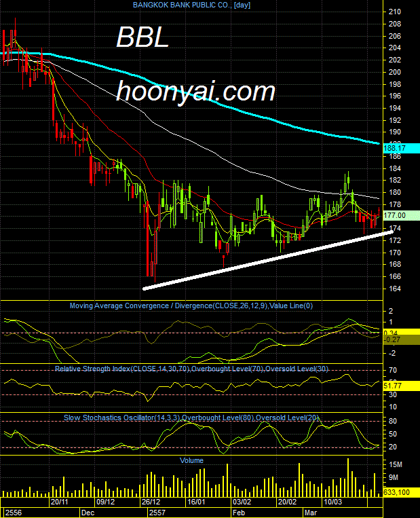Click the 'BANGKOK BANK PUBLIC CO., [day]' chart title
This screenshot has width=420, height=518.
click(x=191, y=5)
